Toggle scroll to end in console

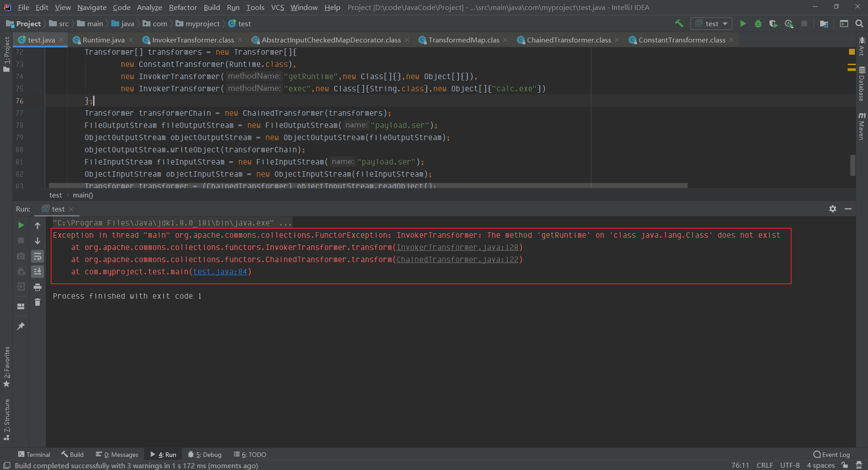[x=38, y=271]
